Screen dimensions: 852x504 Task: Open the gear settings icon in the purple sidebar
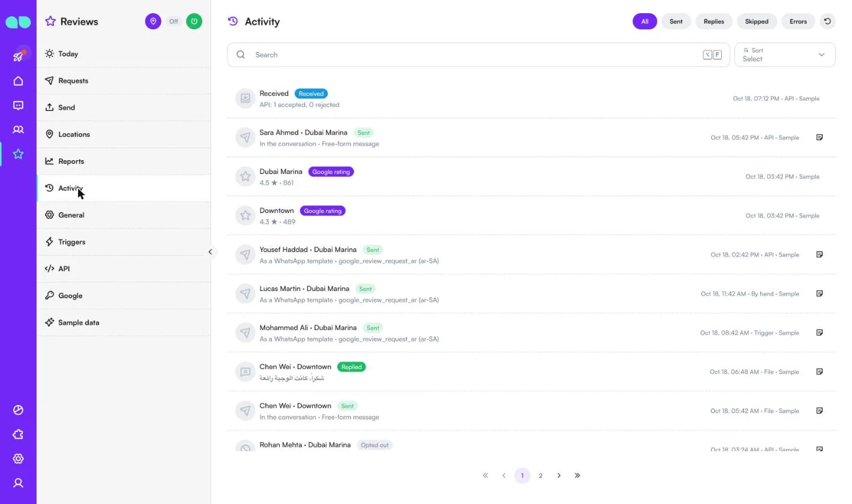pos(18,459)
